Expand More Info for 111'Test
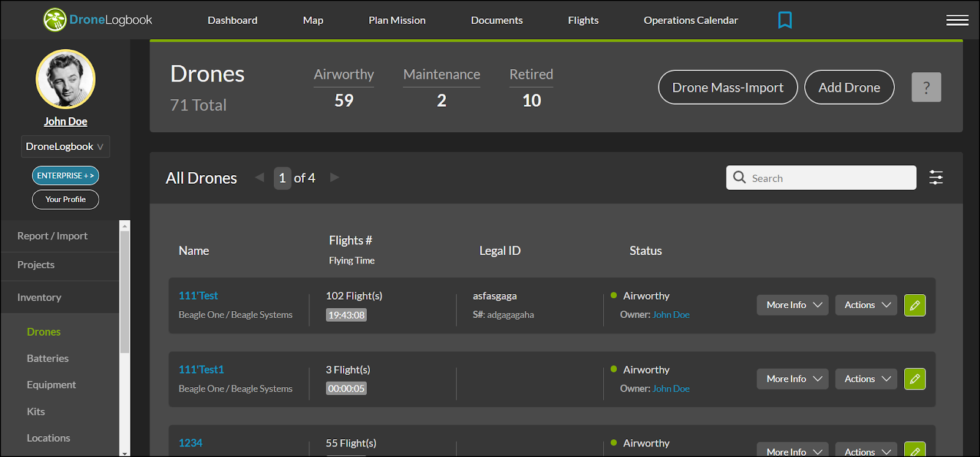The image size is (980, 457). coord(793,305)
